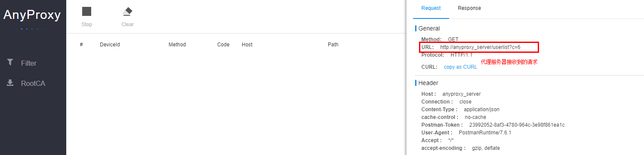Click the Code column header
Screen dimensions: 644x155
tap(223, 45)
